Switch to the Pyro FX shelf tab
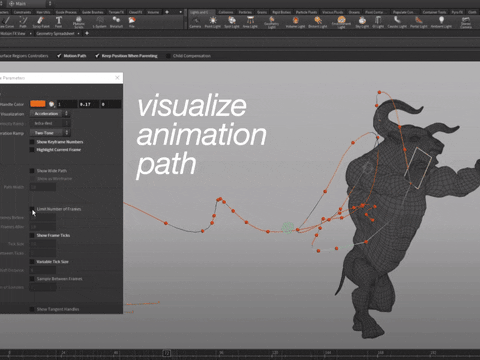480x360 pixels. (x=457, y=12)
